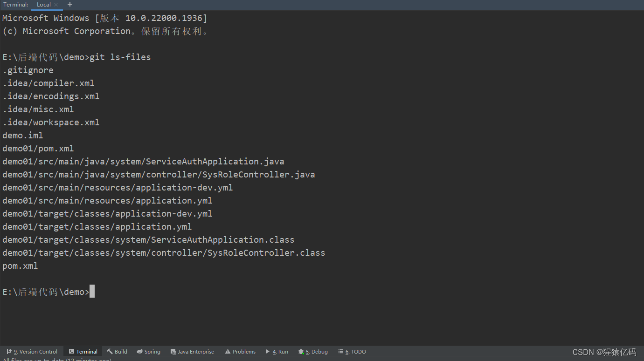Click the git ls-files command line
This screenshot has height=361, width=644.
pyautogui.click(x=76, y=57)
